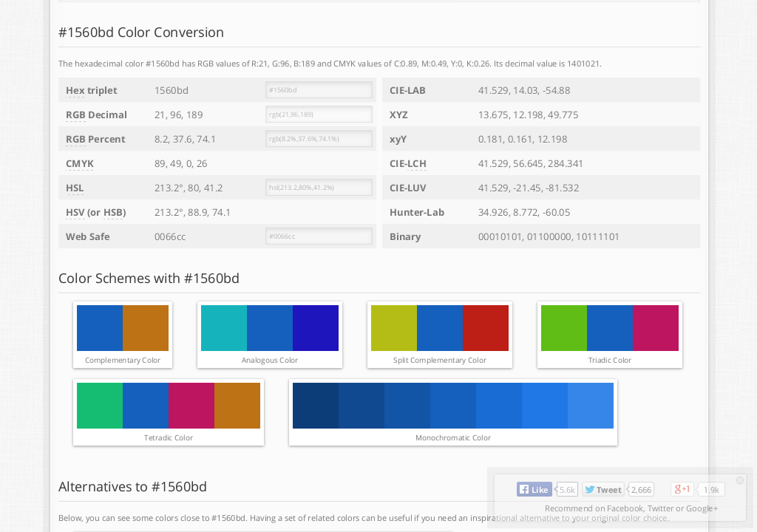Screen dimensions: 757x532
Task: Open the Triadic Color caption
Action: 610,361
